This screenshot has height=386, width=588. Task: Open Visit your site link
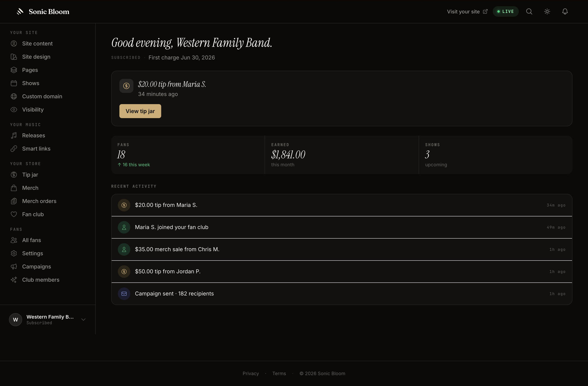pos(467,11)
